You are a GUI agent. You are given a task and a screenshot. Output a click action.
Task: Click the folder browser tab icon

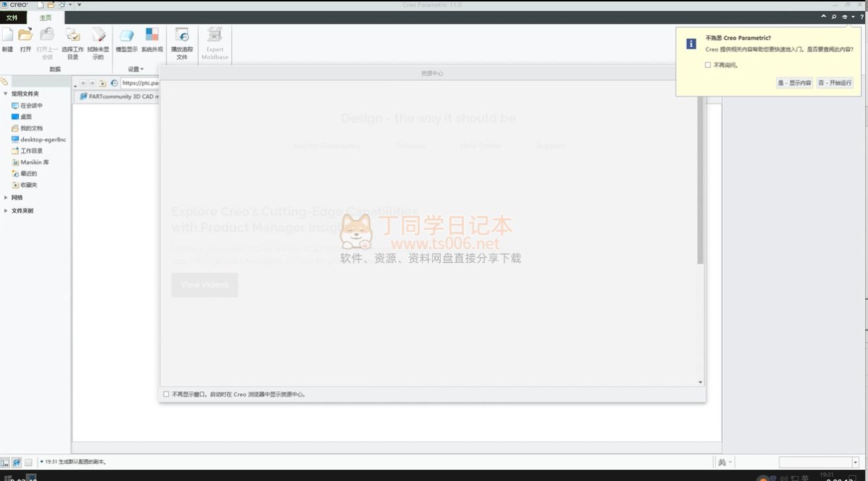tap(4, 82)
